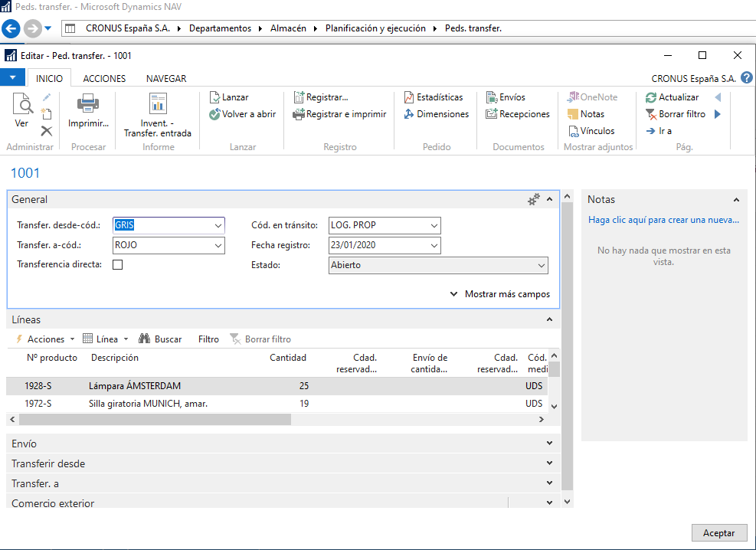Toggle the Transferencia directa checkbox
The image size is (756, 550).
click(x=118, y=264)
